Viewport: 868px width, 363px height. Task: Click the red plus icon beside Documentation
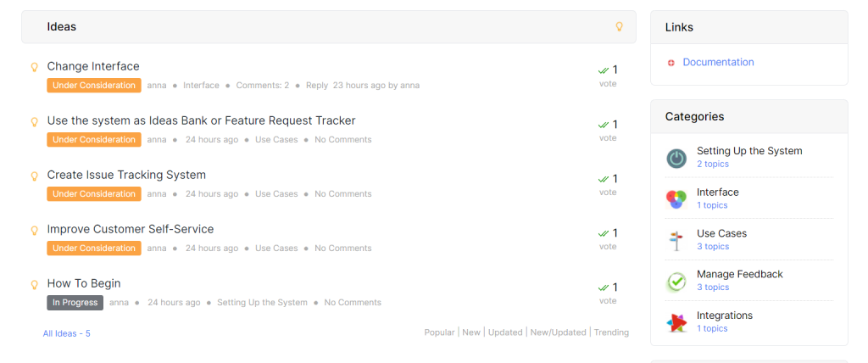coord(671,63)
